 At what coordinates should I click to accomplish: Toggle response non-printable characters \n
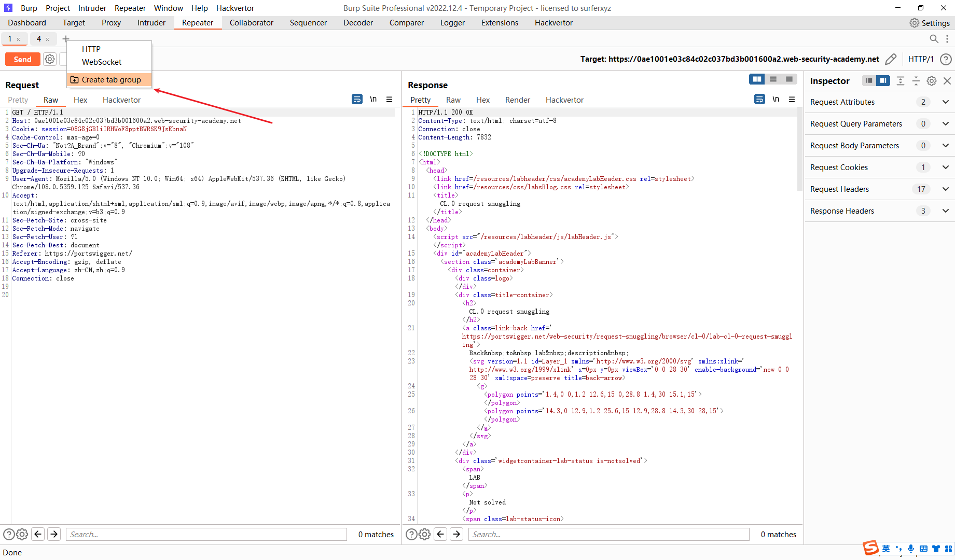[x=776, y=99]
